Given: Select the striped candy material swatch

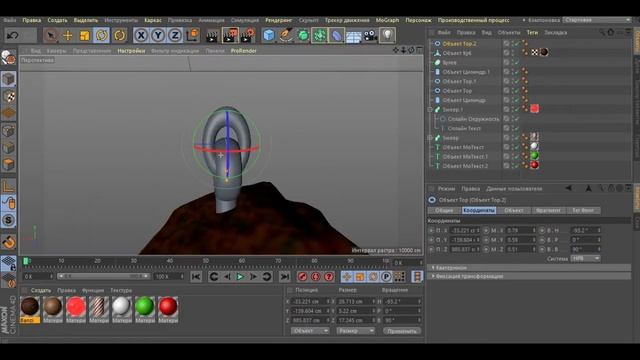Looking at the screenshot, I should pos(99,307).
